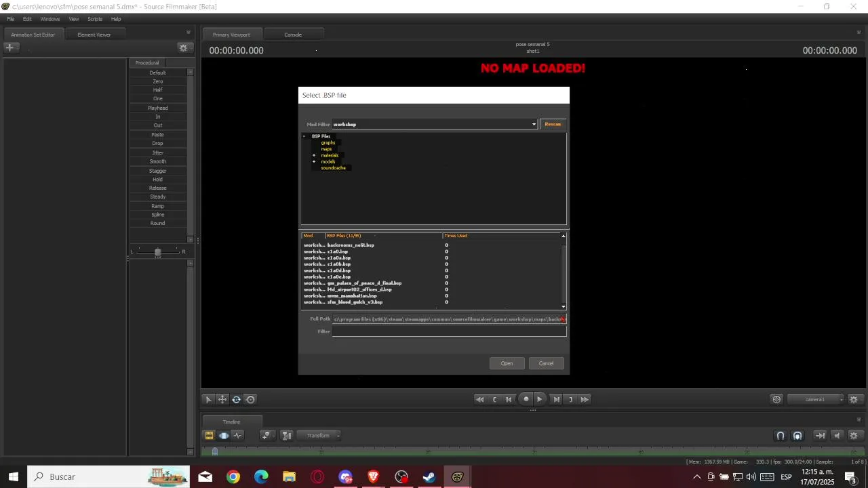Image resolution: width=868 pixels, height=488 pixels.
Task: Switch to the Element Viewer tab
Action: (94, 35)
